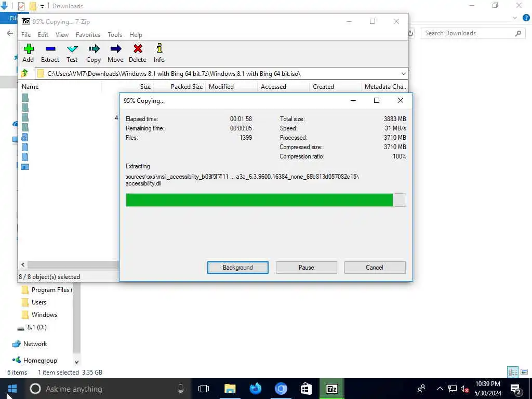The image size is (532, 399).
Task: Select the Program Files folder in navigation pane
Action: (x=47, y=290)
